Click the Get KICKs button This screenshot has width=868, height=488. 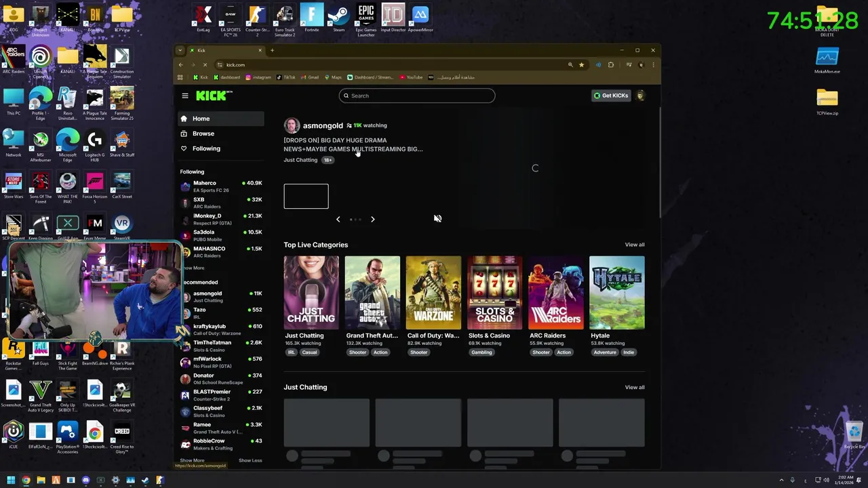click(611, 96)
